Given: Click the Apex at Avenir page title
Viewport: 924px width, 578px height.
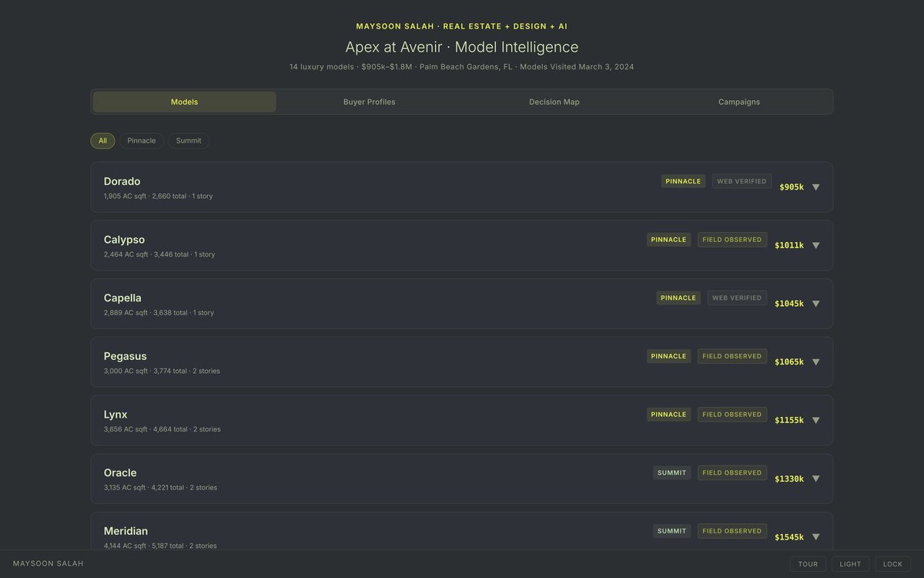Looking at the screenshot, I should pos(462,47).
